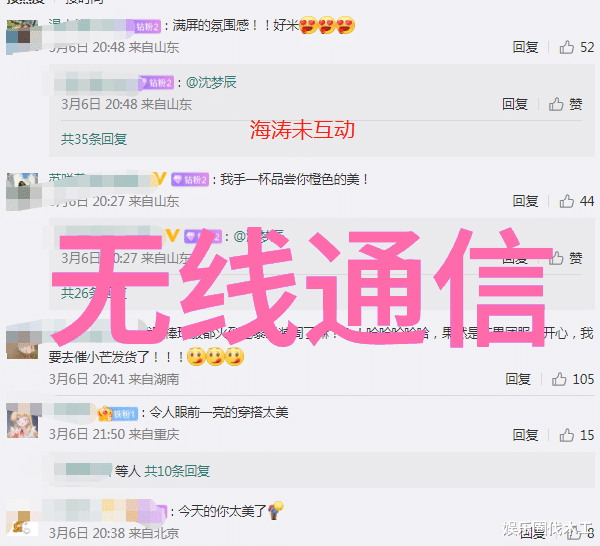Open the anime avatar of the 重庆 commenter
The width and height of the screenshot is (600, 546).
coord(22,421)
